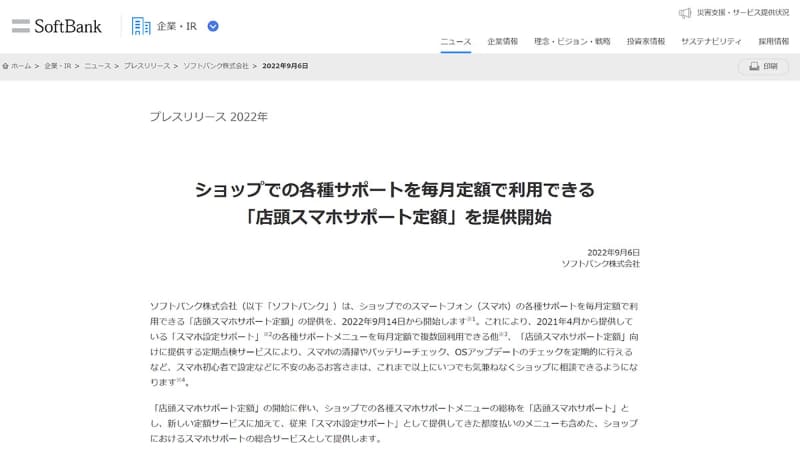Open the hamburger menu beside SoftBank logo

(x=21, y=26)
